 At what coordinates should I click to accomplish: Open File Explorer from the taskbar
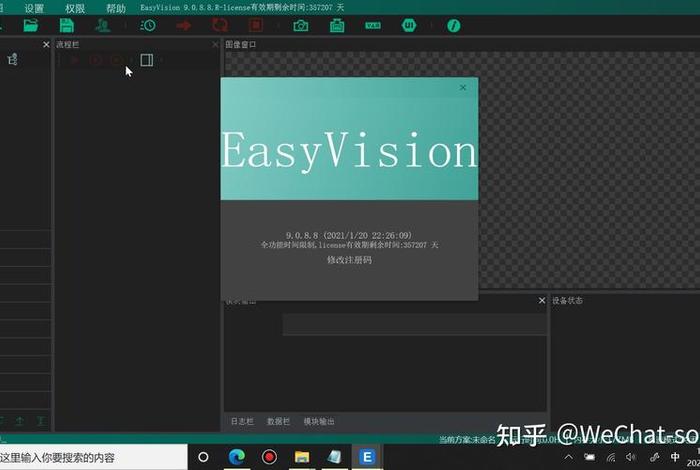tap(302, 457)
